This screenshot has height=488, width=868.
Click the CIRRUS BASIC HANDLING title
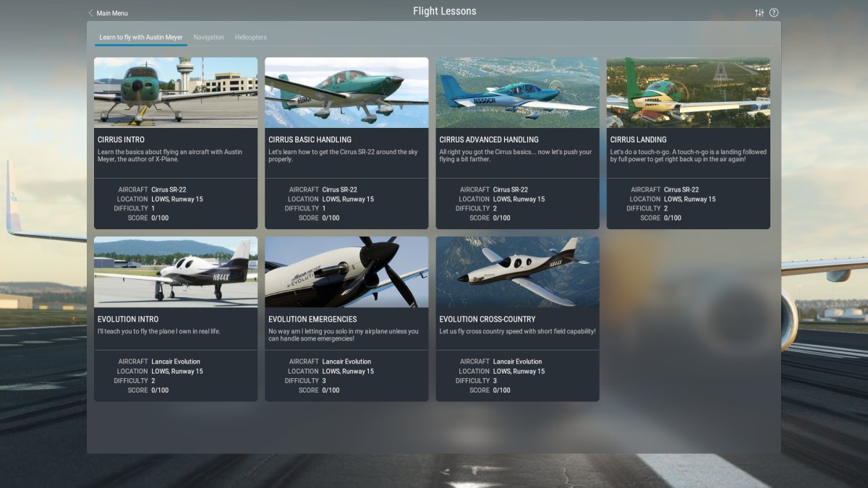310,140
